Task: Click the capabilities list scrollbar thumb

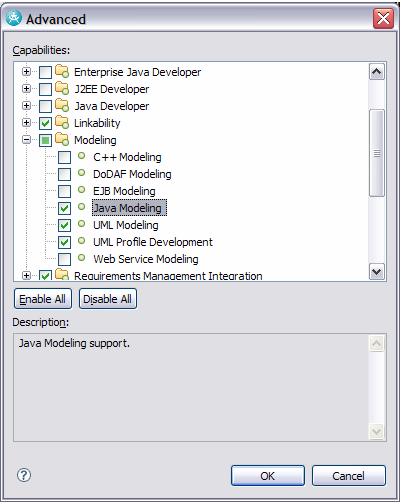Action: click(377, 153)
